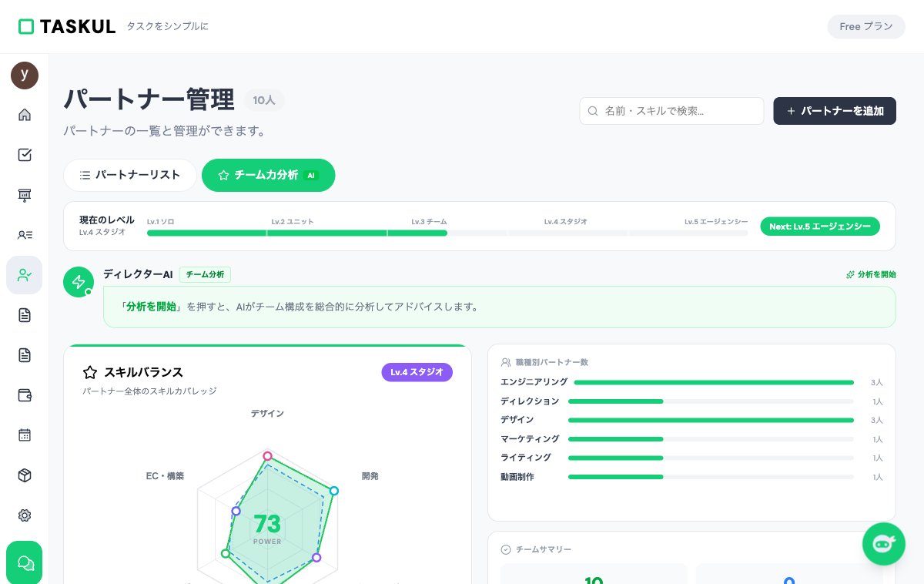Click the presentation board sidebar icon
The height and width of the screenshot is (584, 924).
click(x=25, y=195)
